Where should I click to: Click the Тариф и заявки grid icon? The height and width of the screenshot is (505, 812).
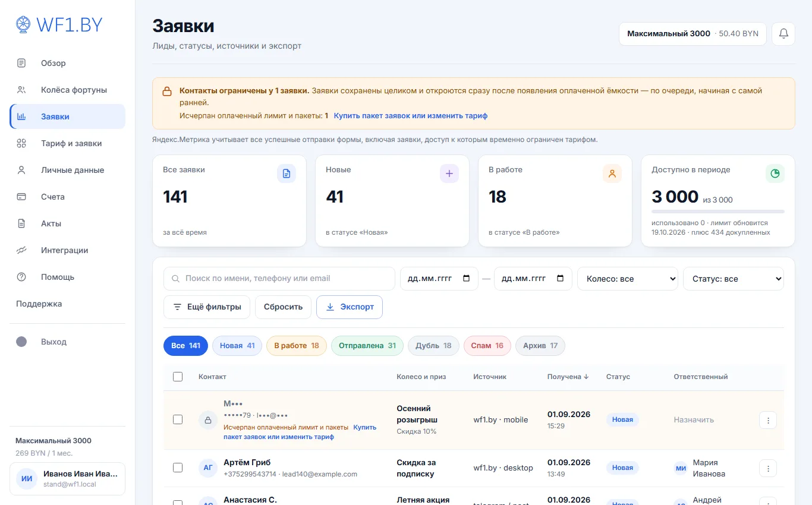[x=21, y=143]
